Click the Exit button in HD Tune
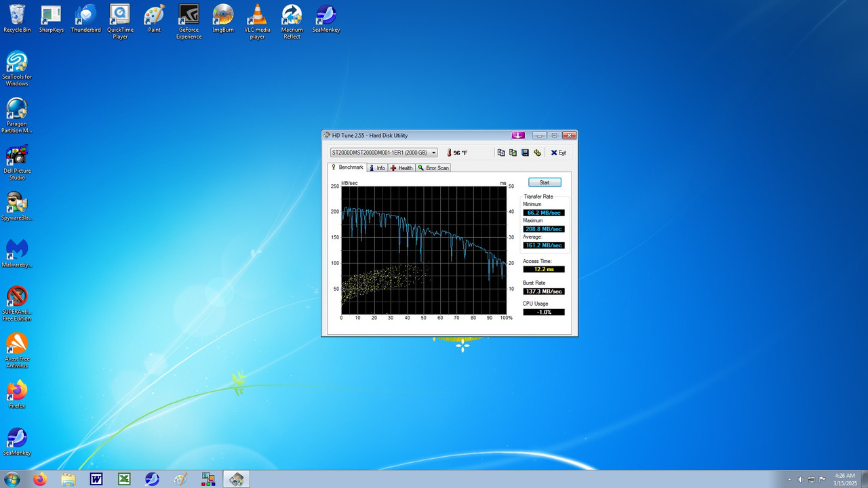Viewport: 868px width, 488px height. (x=558, y=152)
